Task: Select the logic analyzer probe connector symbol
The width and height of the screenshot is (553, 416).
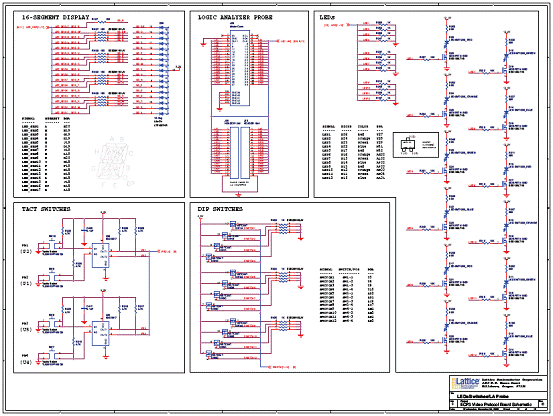Action: (240, 68)
